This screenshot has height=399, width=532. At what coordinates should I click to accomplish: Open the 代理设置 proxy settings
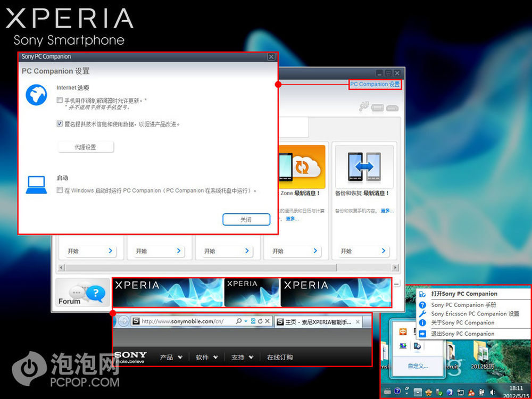pos(86,147)
